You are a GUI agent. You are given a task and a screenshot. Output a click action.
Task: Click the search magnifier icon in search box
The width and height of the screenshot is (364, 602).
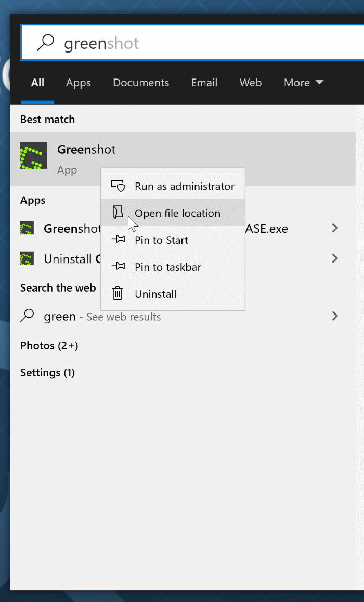(x=45, y=43)
